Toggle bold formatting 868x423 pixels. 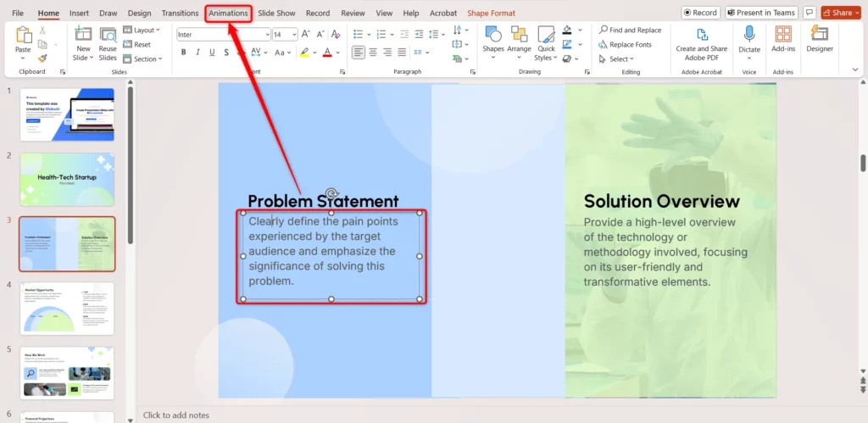point(183,52)
